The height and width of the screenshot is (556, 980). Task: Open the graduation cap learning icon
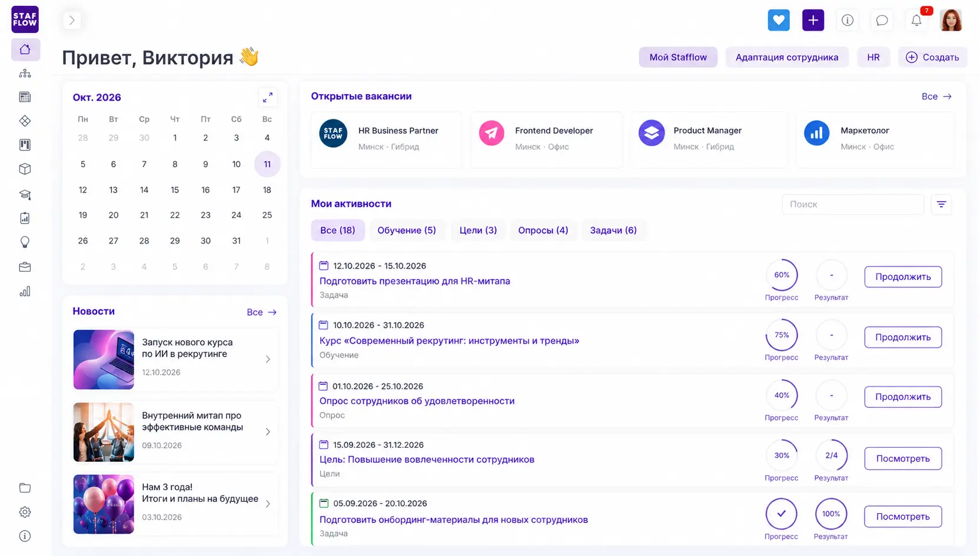(x=25, y=194)
